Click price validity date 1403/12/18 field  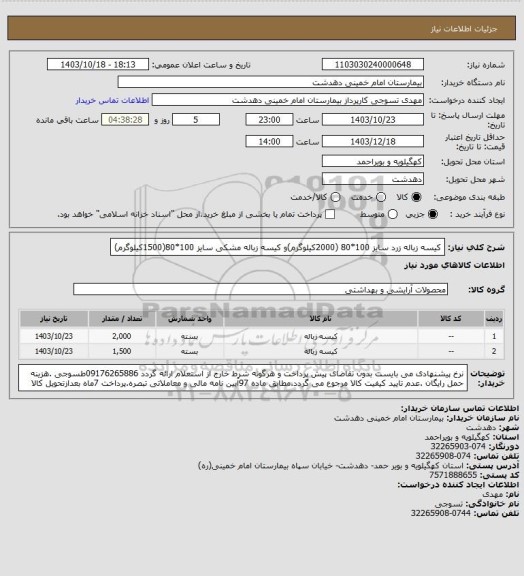pyautogui.click(x=373, y=141)
